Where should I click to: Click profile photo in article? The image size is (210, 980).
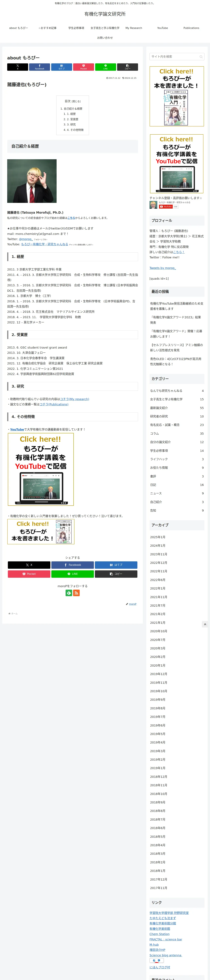[x=32, y=181]
